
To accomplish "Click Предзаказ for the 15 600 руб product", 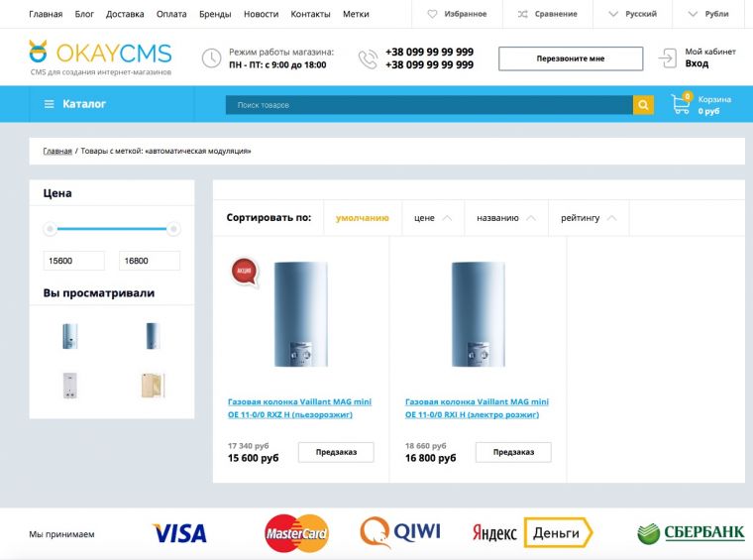I will click(x=336, y=452).
